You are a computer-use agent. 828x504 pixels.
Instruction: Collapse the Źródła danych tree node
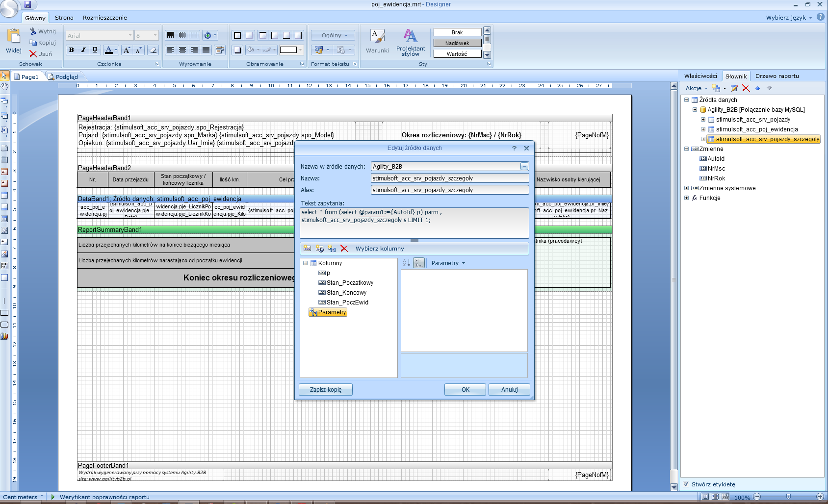687,100
